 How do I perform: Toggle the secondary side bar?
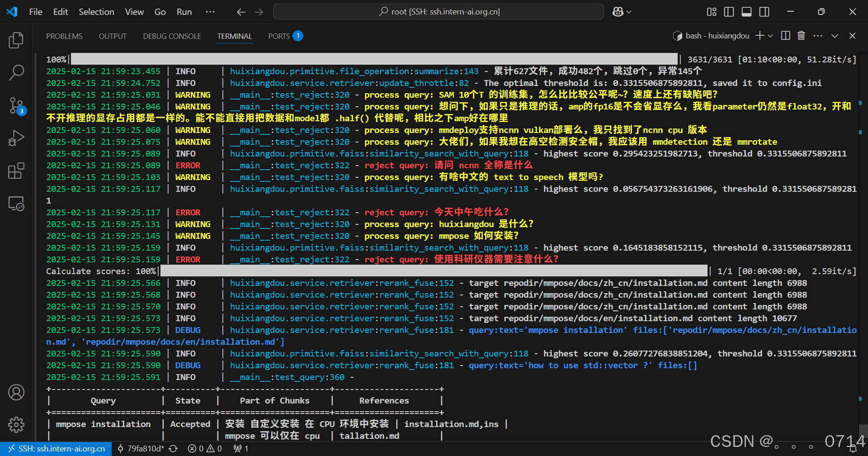(x=764, y=12)
